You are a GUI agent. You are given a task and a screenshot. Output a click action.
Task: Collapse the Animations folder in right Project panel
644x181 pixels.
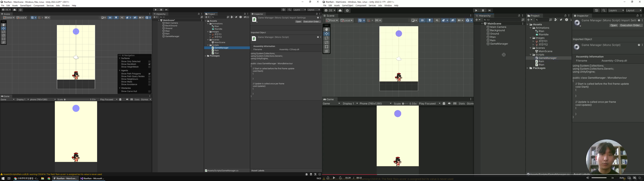[530, 28]
